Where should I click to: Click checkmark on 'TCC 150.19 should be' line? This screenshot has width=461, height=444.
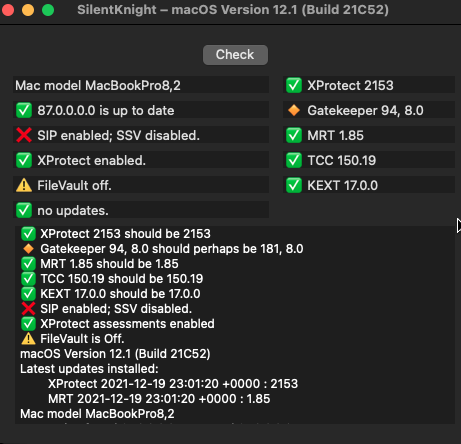coord(28,279)
